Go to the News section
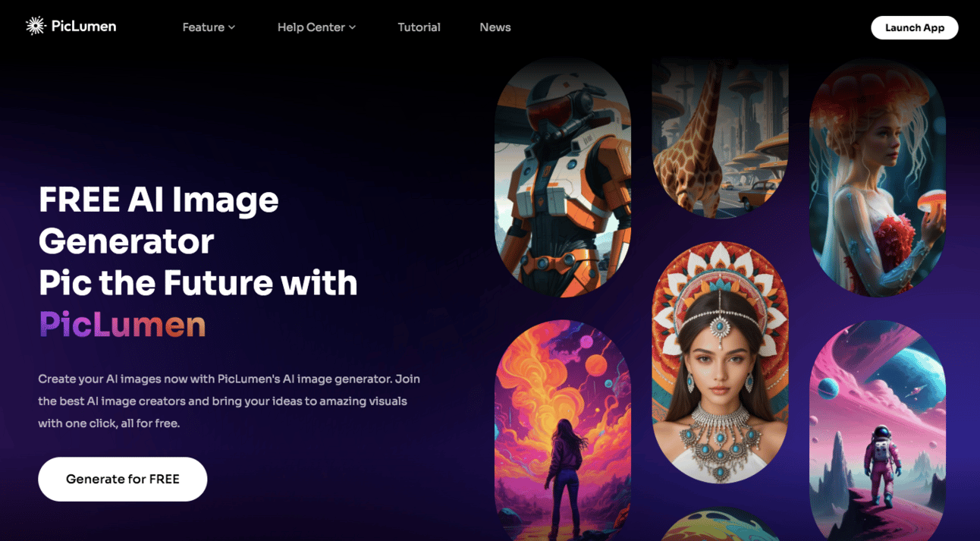980x541 pixels. tap(495, 27)
